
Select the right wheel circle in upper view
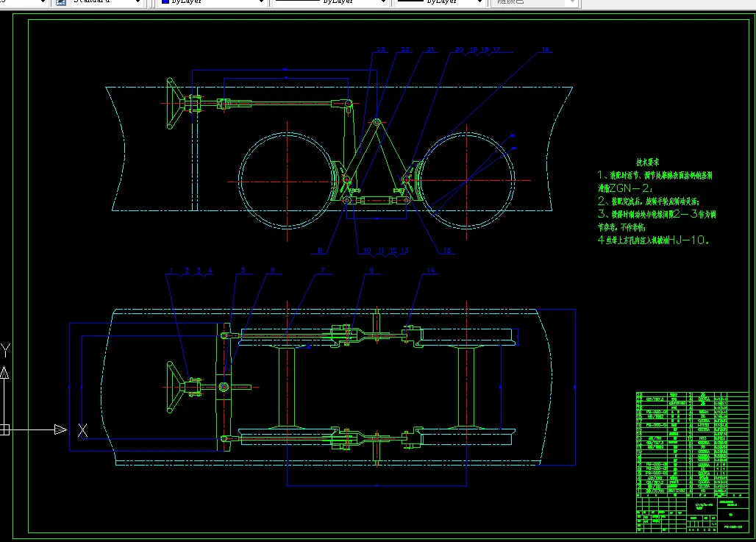pos(466,181)
